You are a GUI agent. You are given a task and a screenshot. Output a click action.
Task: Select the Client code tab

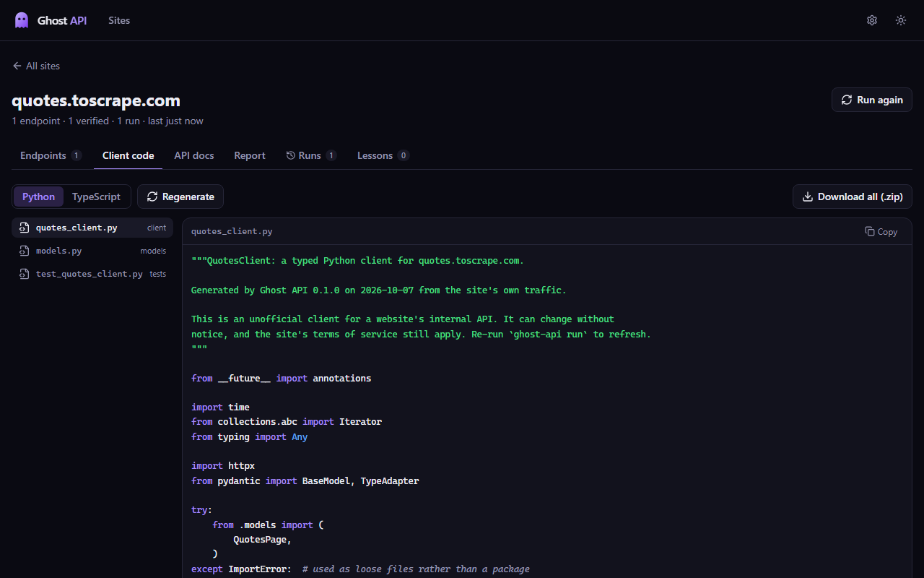(128, 155)
